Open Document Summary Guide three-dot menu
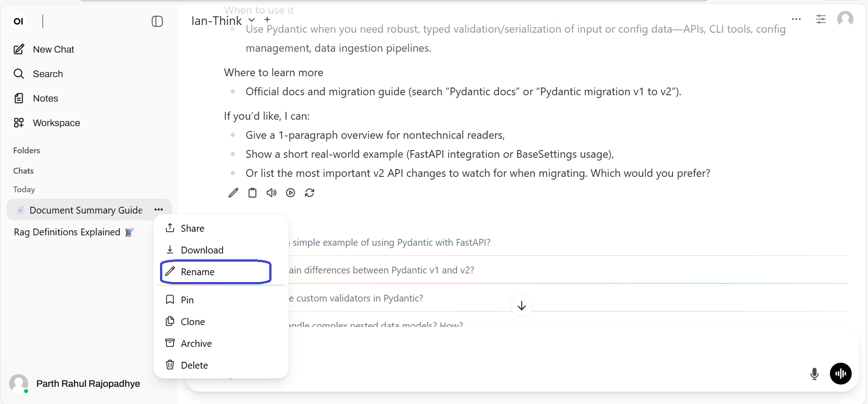Image resolution: width=868 pixels, height=404 pixels. tap(159, 209)
